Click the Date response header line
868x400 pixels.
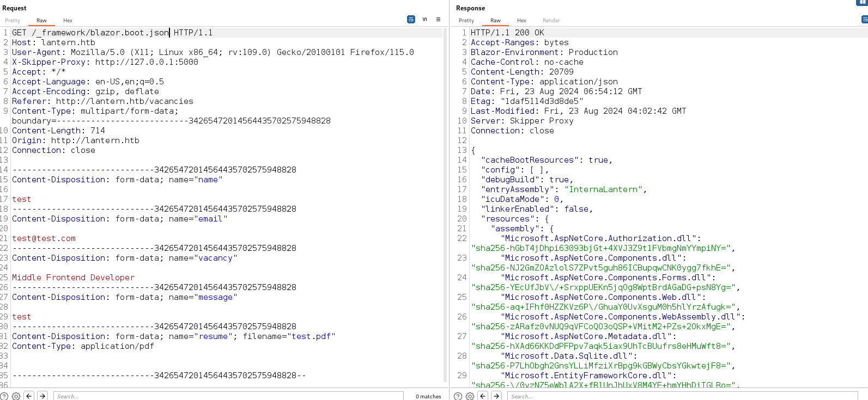[x=556, y=91]
